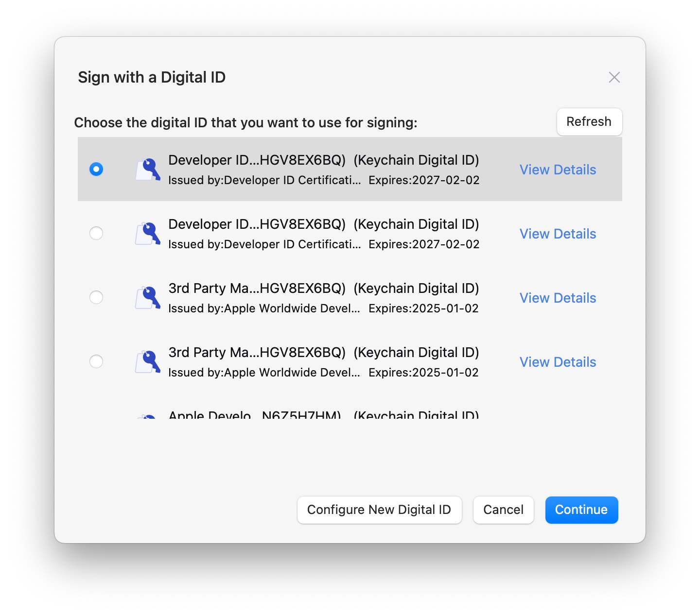View Details of the first 3rd Party Ma ID
Screen dimensions: 700x615
pyautogui.click(x=558, y=298)
